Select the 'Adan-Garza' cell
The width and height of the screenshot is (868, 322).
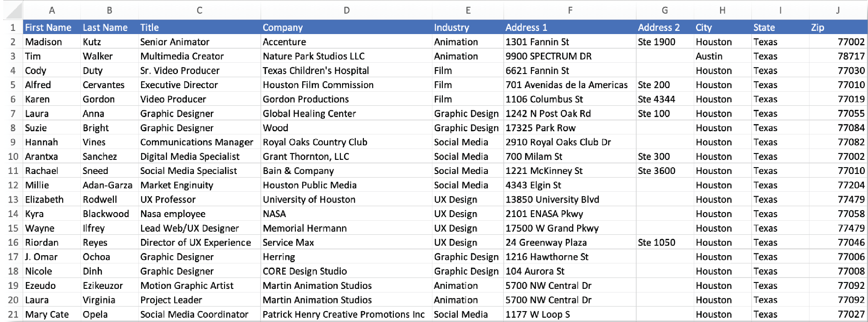click(109, 185)
